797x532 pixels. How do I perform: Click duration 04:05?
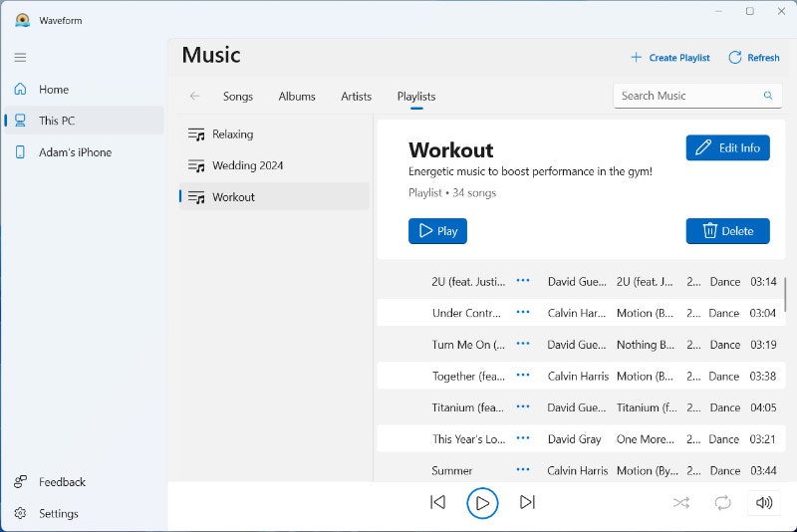tap(763, 407)
